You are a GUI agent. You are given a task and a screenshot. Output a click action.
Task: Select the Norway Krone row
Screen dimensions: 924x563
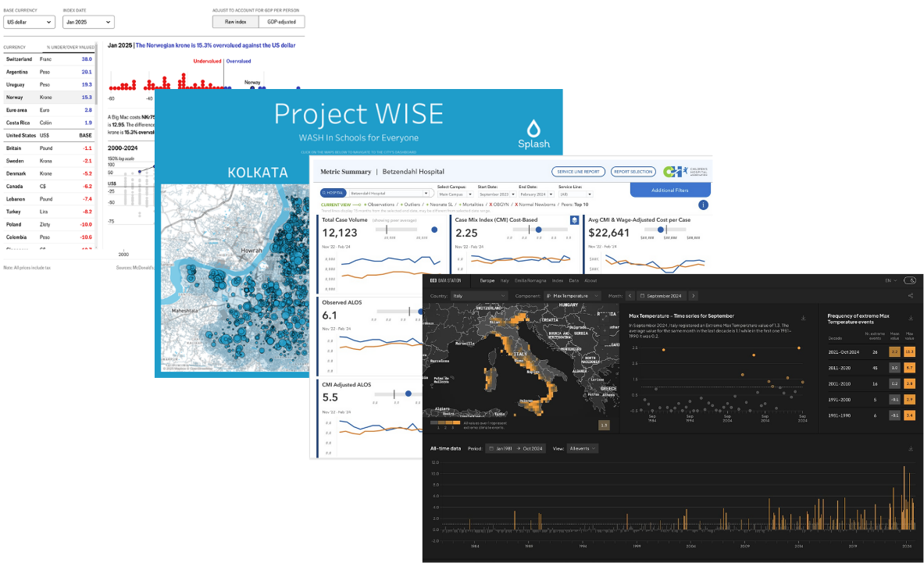coord(49,97)
